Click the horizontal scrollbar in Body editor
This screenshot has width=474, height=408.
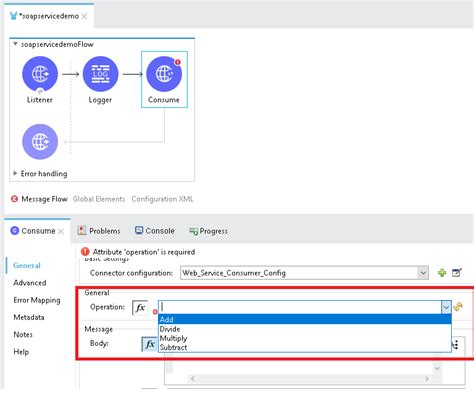pos(310,379)
